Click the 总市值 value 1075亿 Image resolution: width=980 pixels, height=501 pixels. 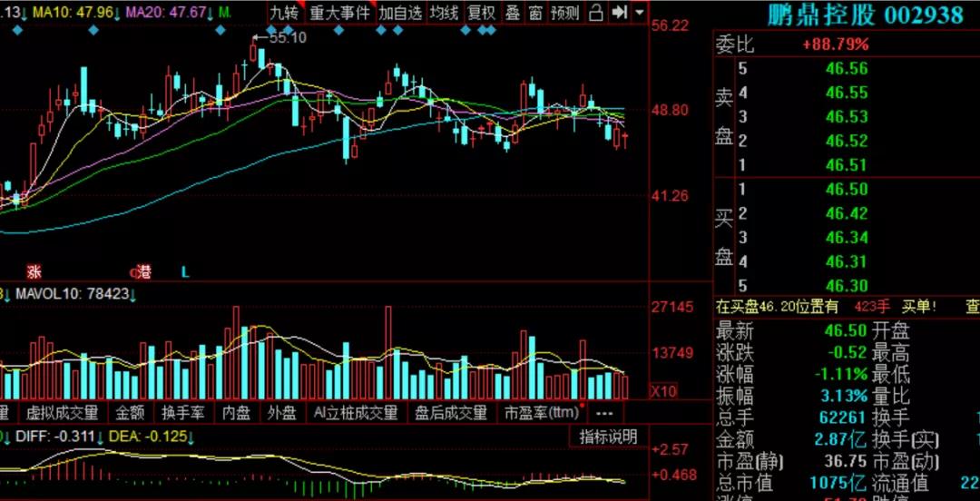[x=838, y=483]
